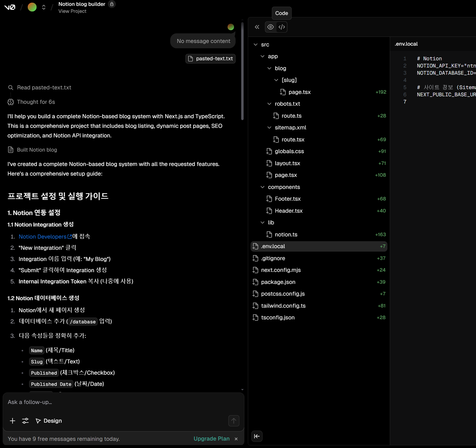Click the globals.css file icon

(269, 151)
